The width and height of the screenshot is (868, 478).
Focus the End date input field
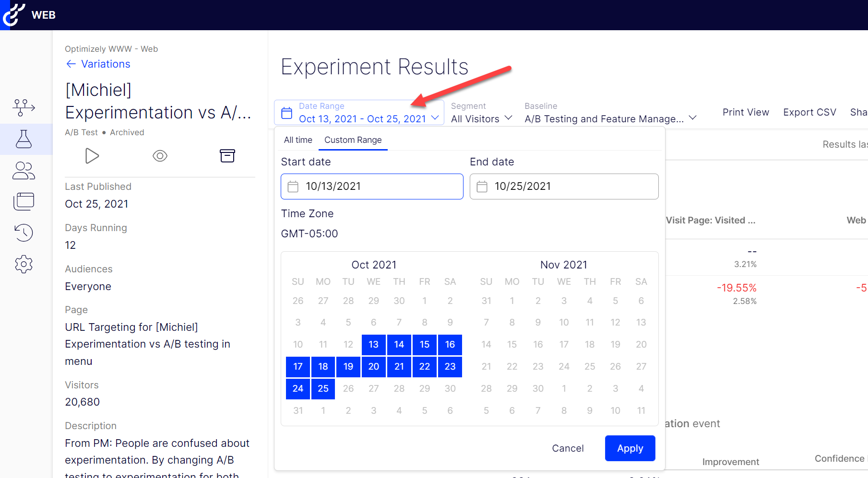click(x=564, y=187)
